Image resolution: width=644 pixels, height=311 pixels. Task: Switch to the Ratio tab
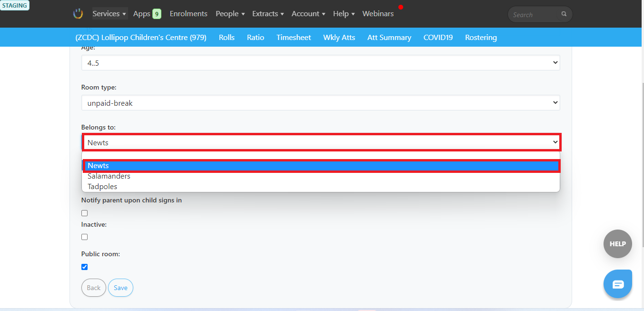[256, 37]
